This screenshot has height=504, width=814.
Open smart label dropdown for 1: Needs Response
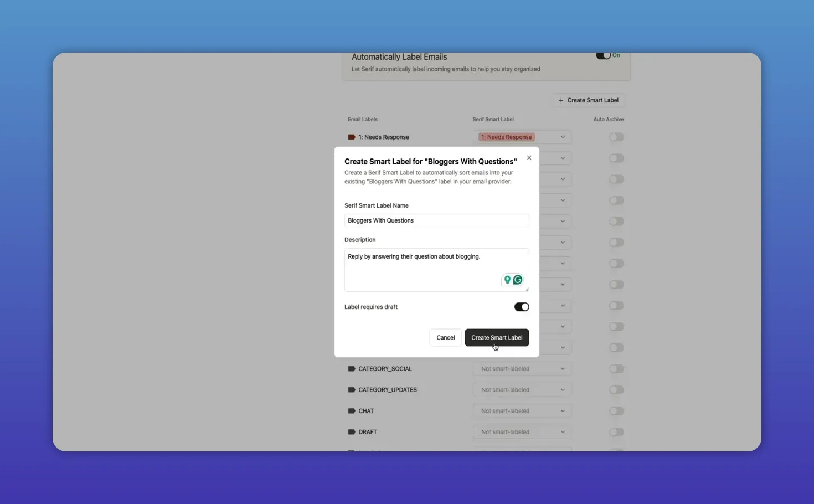point(522,137)
